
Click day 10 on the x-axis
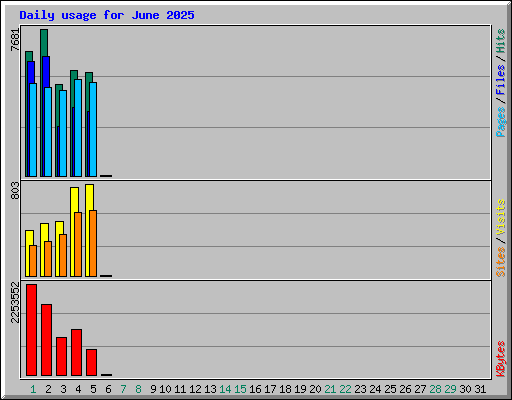tap(165, 389)
